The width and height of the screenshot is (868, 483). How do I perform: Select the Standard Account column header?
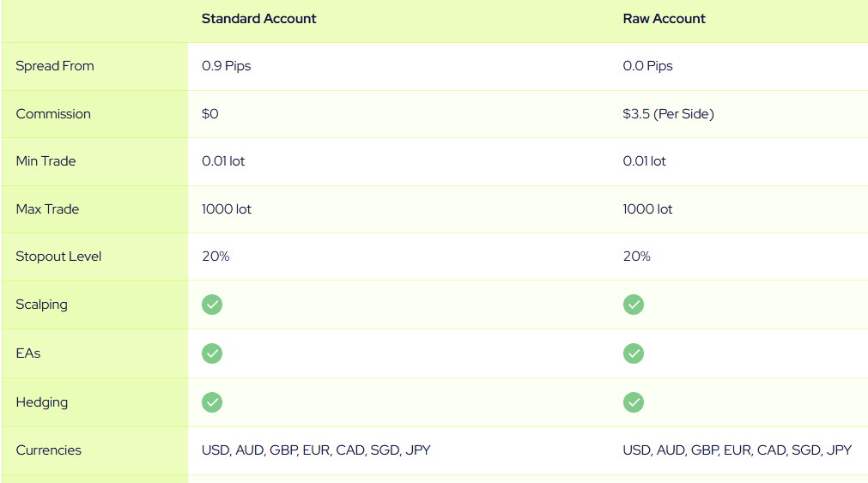258,19
